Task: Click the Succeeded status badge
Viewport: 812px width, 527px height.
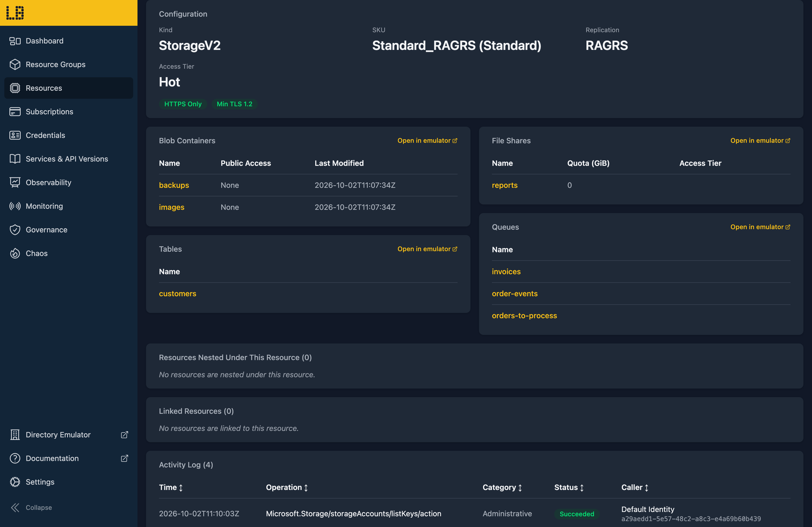Action: [x=577, y=514]
